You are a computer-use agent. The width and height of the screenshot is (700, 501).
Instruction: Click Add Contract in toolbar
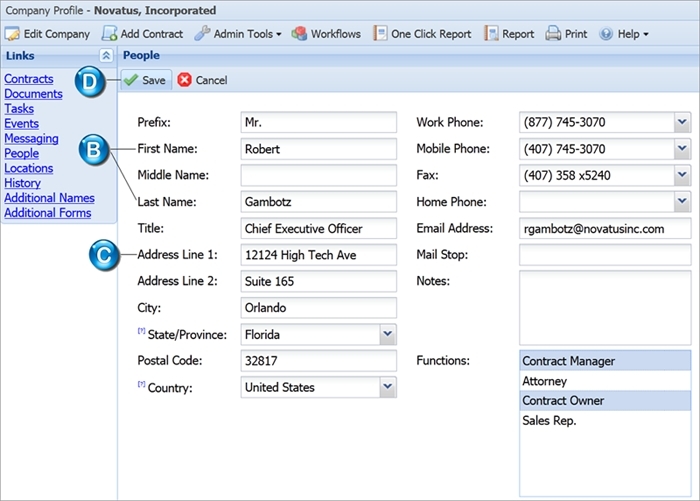pos(142,34)
